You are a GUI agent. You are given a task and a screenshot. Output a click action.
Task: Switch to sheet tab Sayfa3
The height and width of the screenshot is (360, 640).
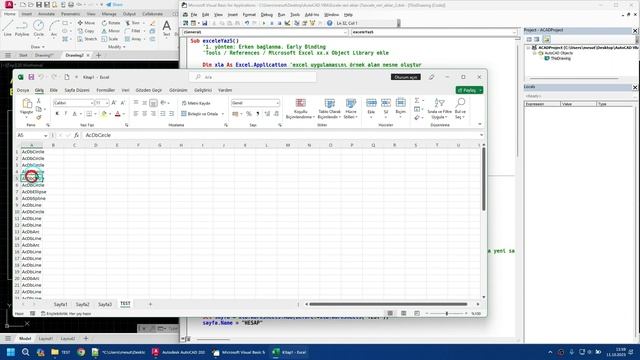105,304
